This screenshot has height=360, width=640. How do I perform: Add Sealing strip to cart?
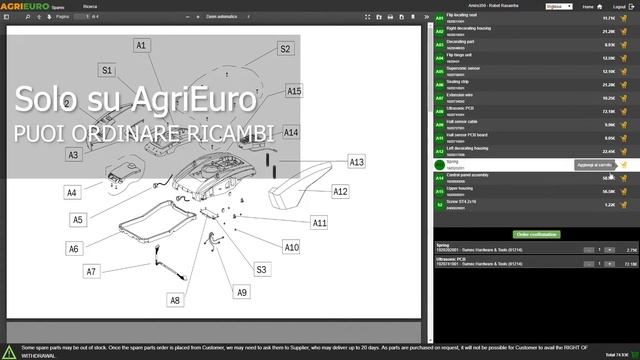pos(624,85)
